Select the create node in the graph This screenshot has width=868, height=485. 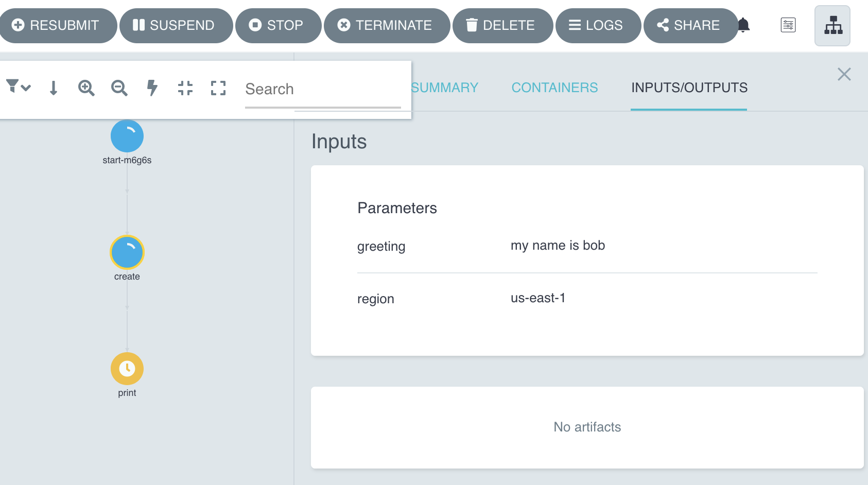(127, 252)
